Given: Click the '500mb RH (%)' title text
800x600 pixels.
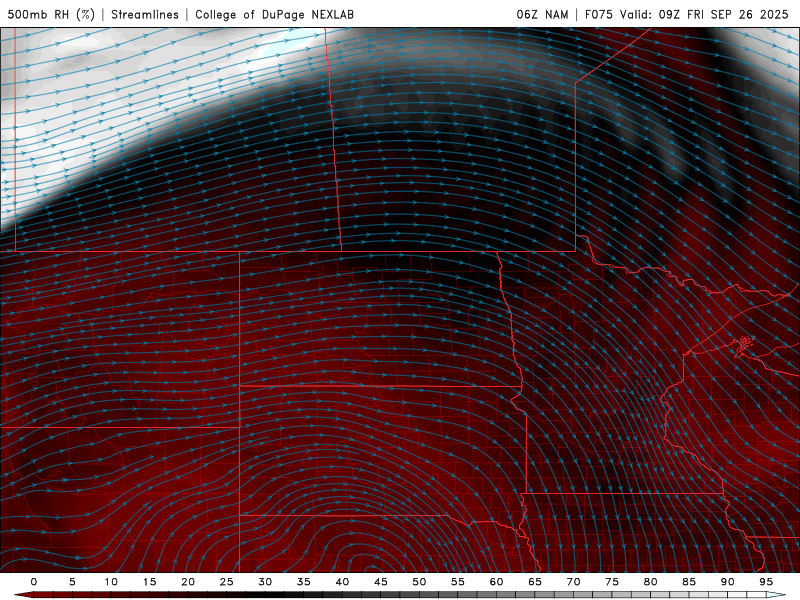Looking at the screenshot, I should [51, 14].
